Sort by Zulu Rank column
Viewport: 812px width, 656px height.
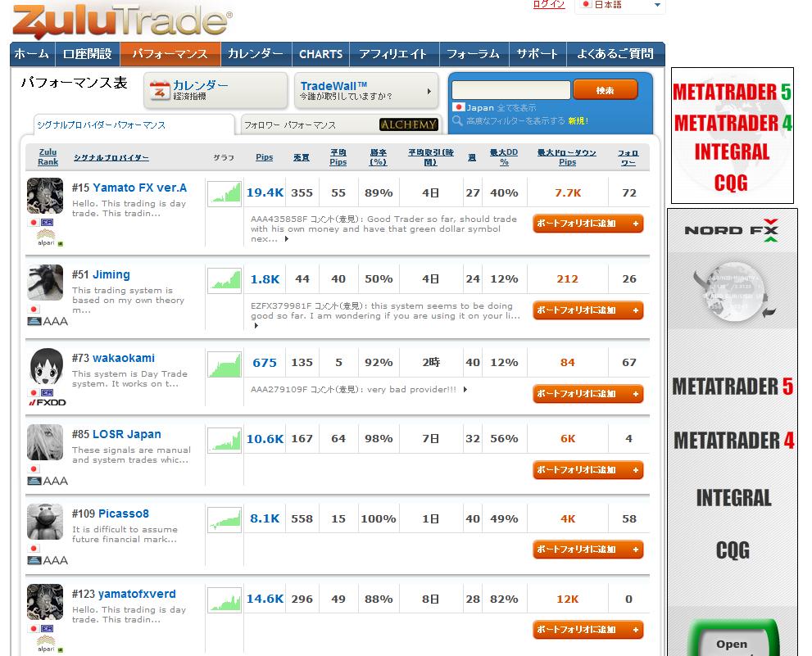coord(48,157)
